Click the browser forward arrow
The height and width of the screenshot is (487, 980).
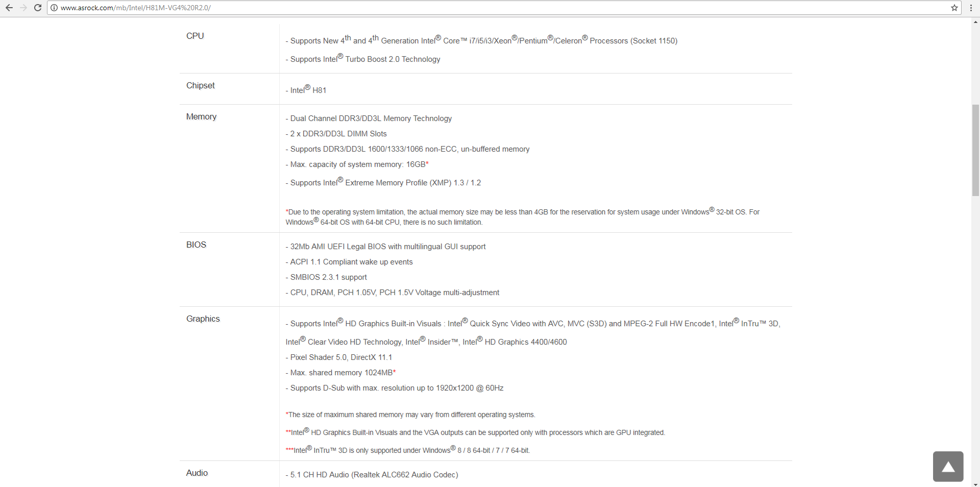tap(23, 8)
